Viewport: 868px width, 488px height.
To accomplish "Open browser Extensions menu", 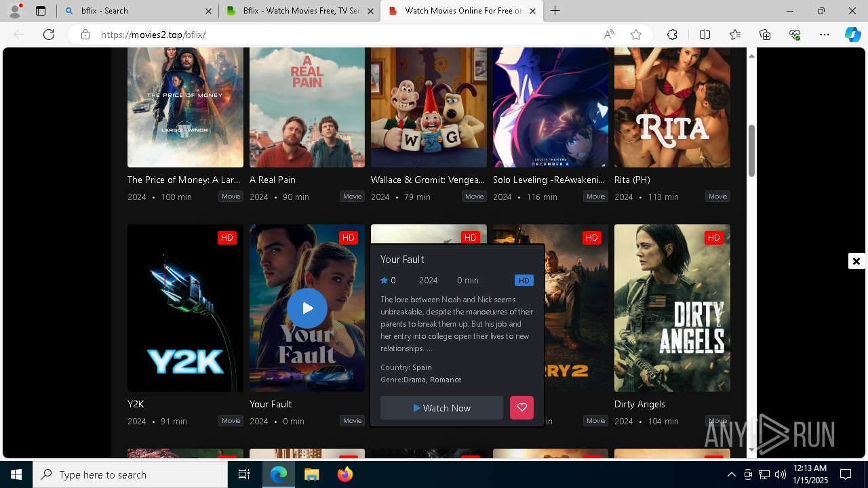I will pyautogui.click(x=672, y=35).
